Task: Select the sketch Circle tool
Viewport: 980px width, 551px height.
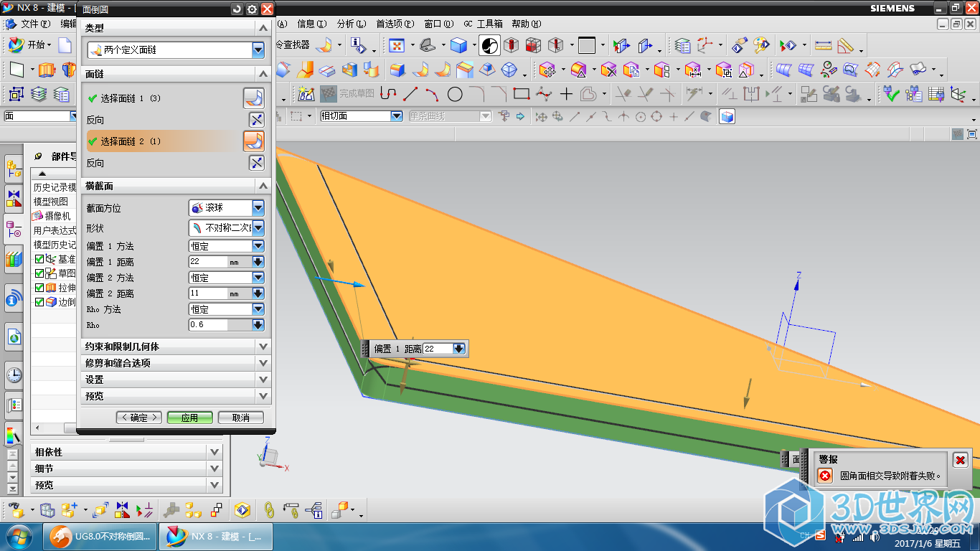Action: click(455, 94)
